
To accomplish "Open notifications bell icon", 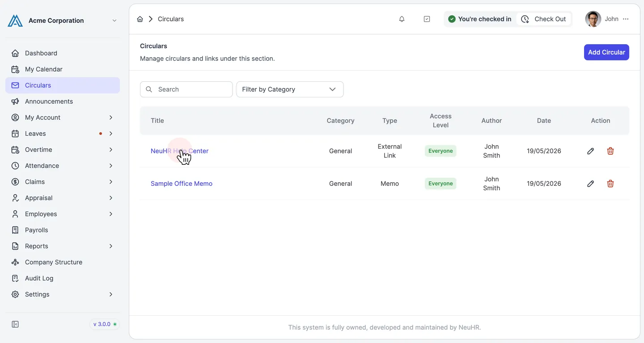I will click(402, 19).
